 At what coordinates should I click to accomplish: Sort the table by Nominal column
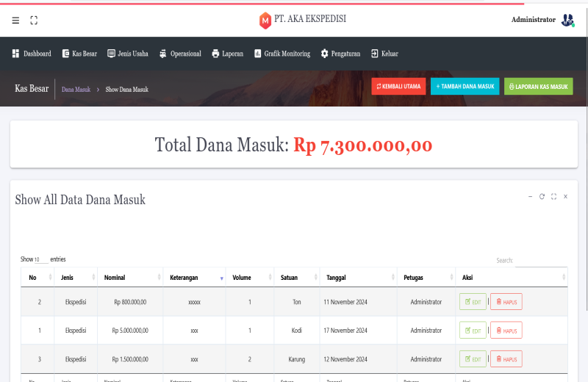(x=129, y=278)
